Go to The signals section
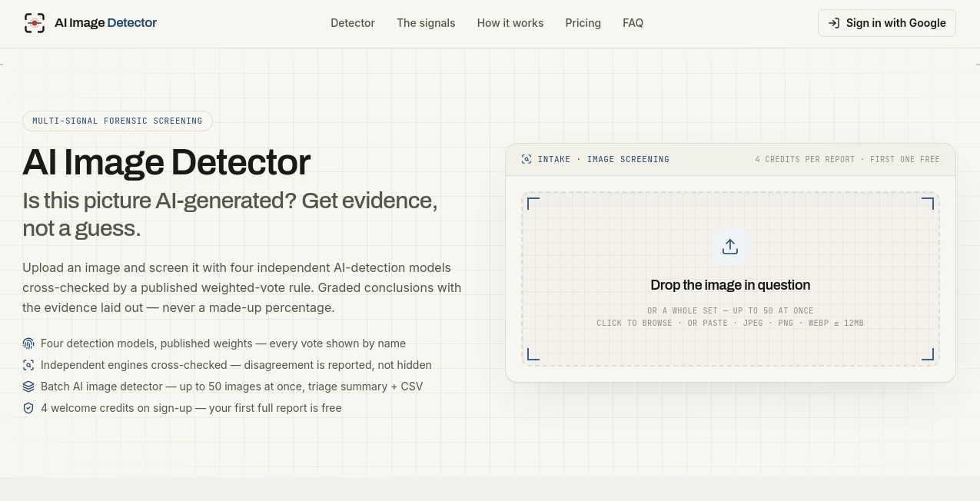Image resolution: width=980 pixels, height=501 pixels. (x=426, y=23)
